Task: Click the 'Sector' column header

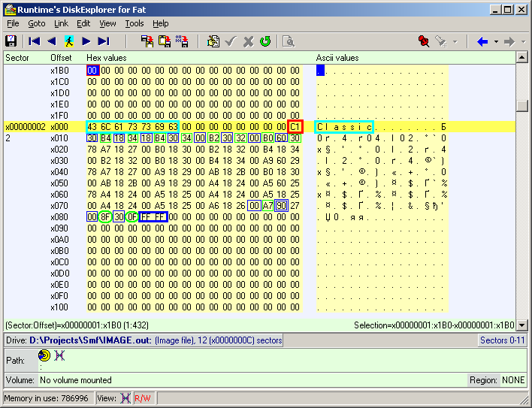Action: pyautogui.click(x=17, y=58)
